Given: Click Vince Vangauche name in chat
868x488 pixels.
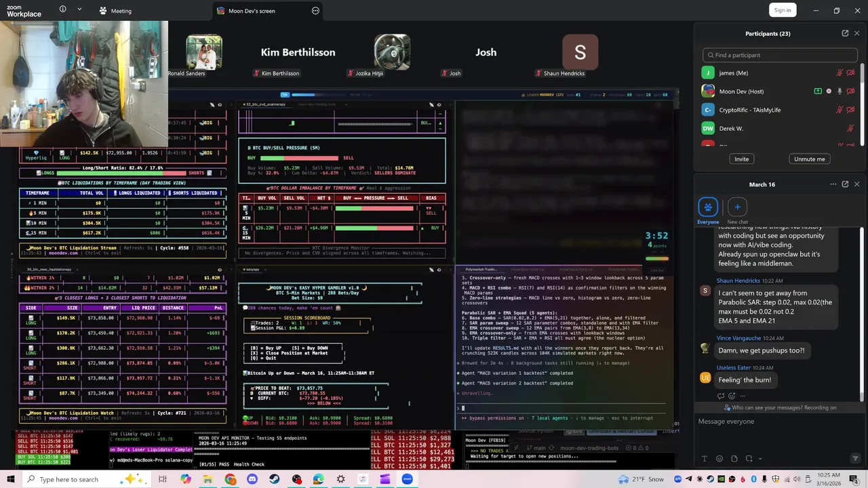Looking at the screenshot, I should [x=738, y=338].
